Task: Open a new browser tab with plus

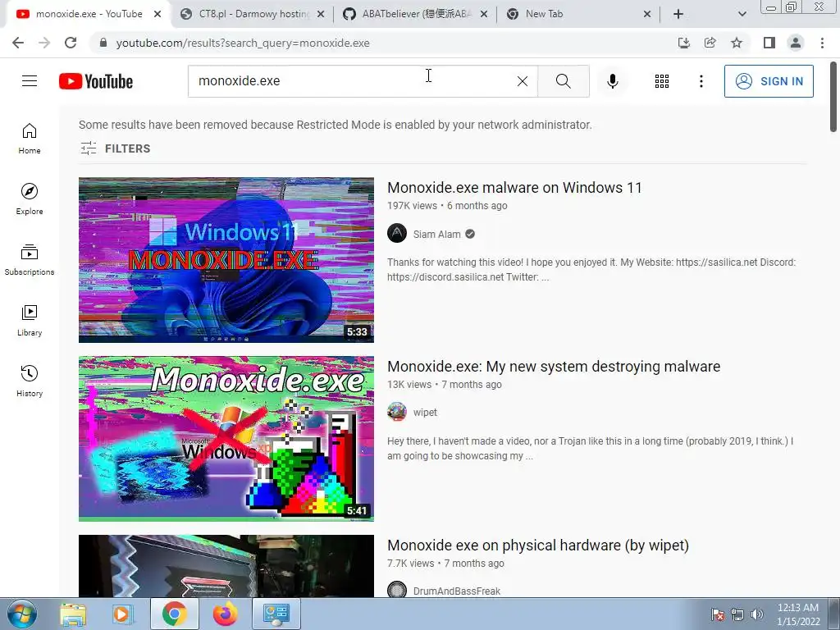Action: coord(678,14)
